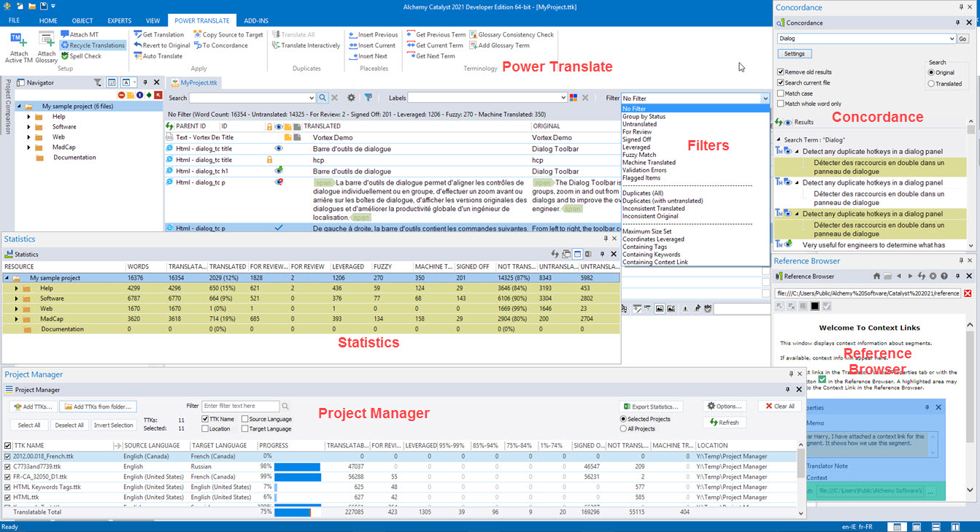
Task: Click Export Statistics... button
Action: click(x=650, y=406)
